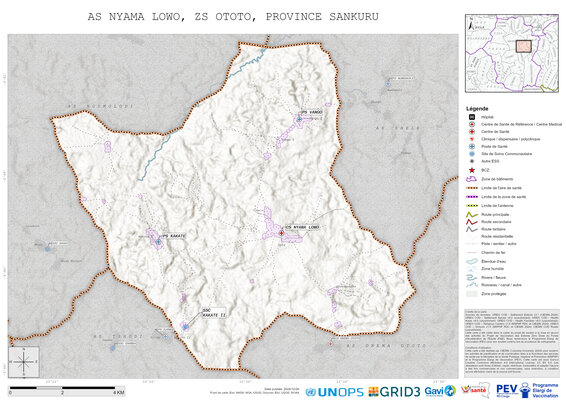The image size is (566, 400).
Task: Click the Site de Soins Communautaire legend icon
Action: 471,154
